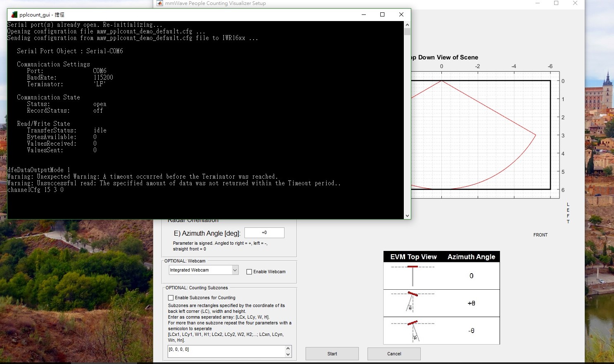
Task: Enable Subzones for Counting
Action: point(171,298)
